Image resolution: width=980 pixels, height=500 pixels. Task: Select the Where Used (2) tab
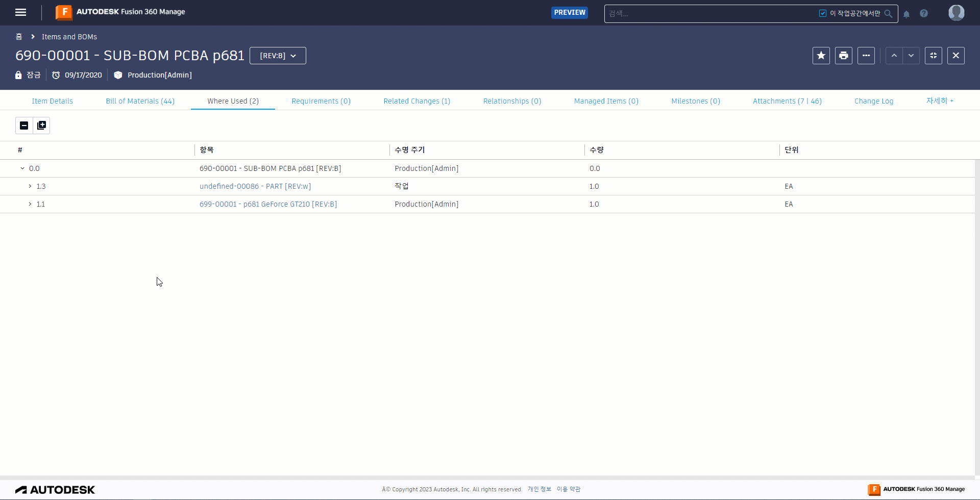coord(233,101)
